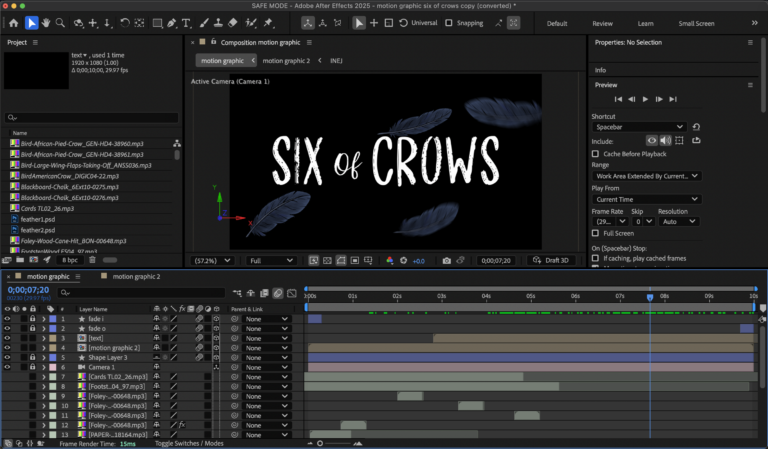Toggle audio inclusion in preview

click(x=665, y=141)
